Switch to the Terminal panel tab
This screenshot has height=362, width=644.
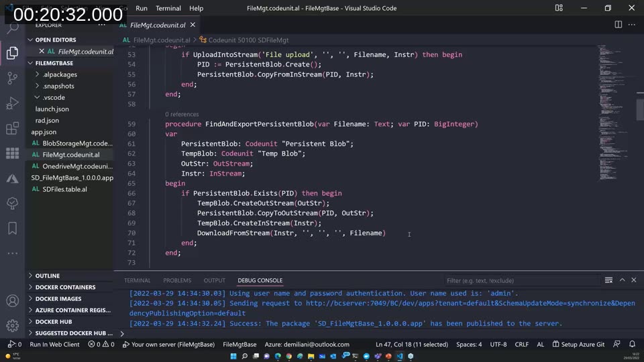[x=137, y=280]
